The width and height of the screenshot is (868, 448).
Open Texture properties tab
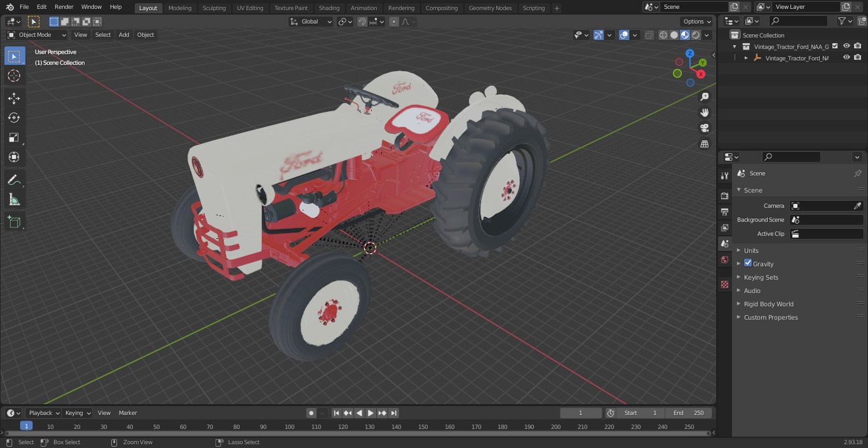pos(724,285)
